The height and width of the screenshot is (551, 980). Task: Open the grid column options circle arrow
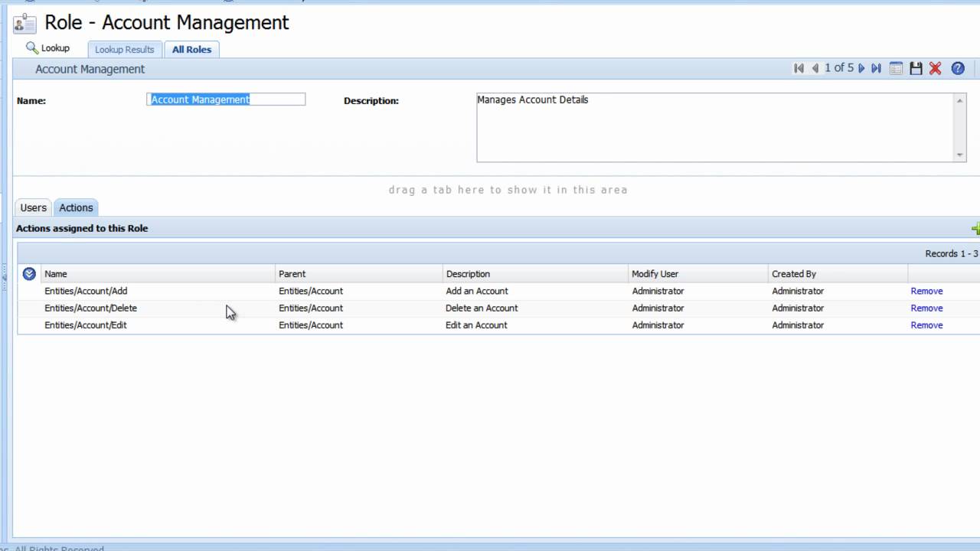(x=29, y=273)
